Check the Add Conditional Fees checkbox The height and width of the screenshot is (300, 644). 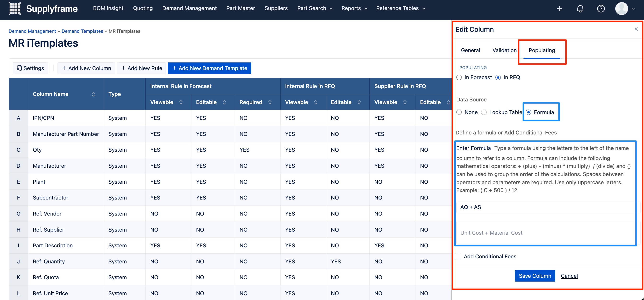pos(458,256)
